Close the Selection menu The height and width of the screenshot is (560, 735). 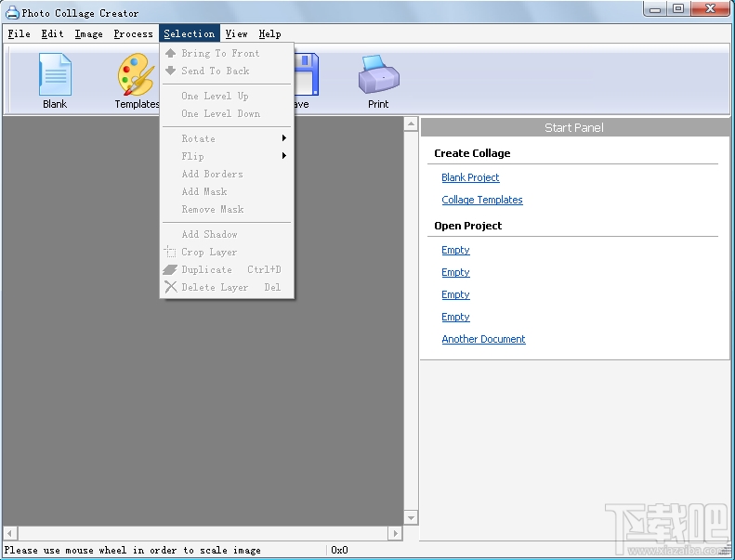(190, 33)
